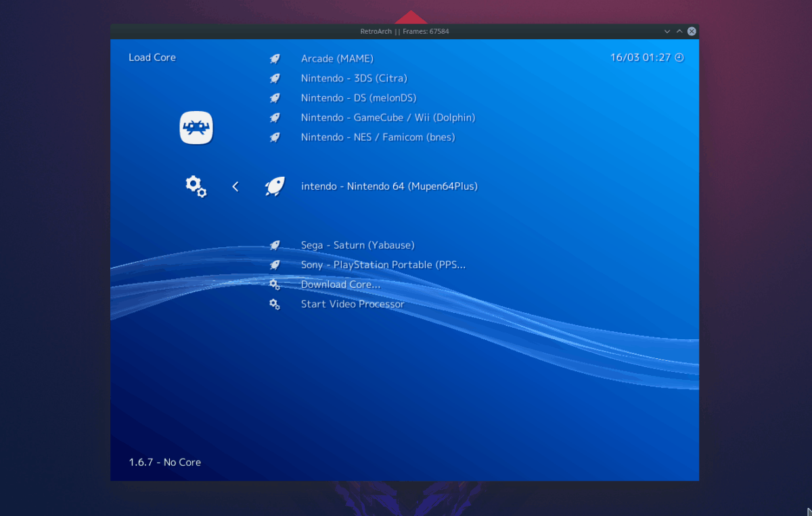Click the rocket icon beside NES / Famicom (bnes)

point(275,137)
